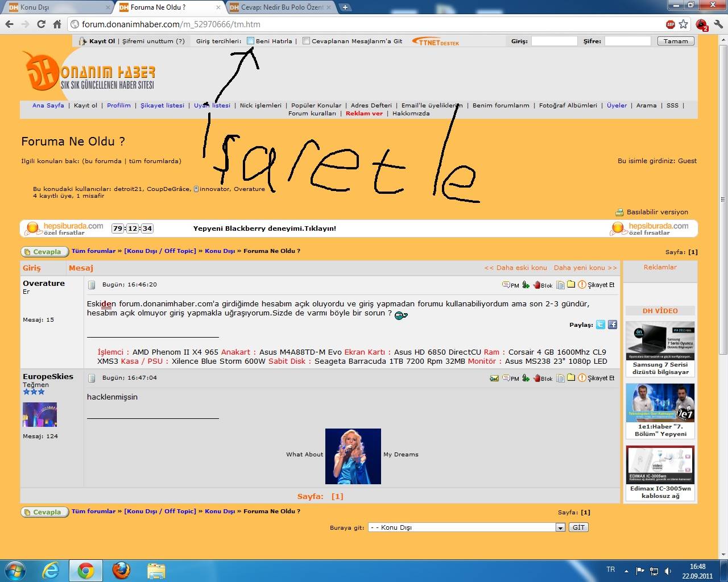Click the yellow folder icon in Overature's post
Viewport: 728px width, 582px height.
pyautogui.click(x=571, y=284)
